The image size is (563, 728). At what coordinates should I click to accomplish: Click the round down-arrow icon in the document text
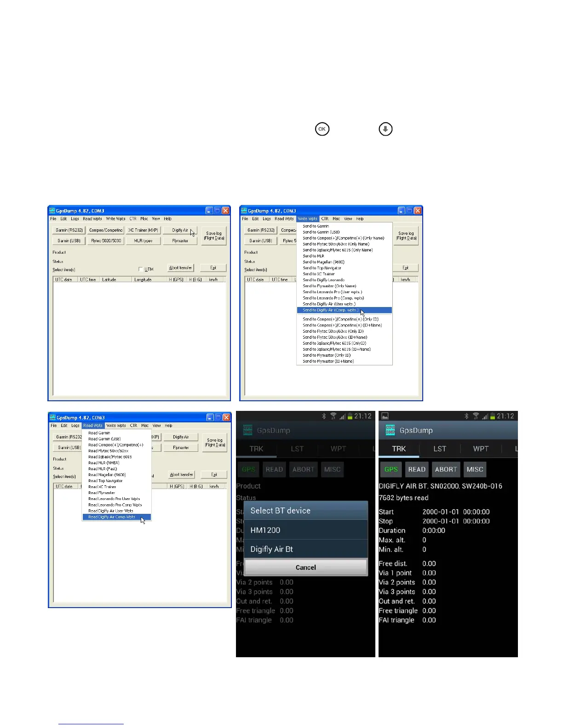385,129
